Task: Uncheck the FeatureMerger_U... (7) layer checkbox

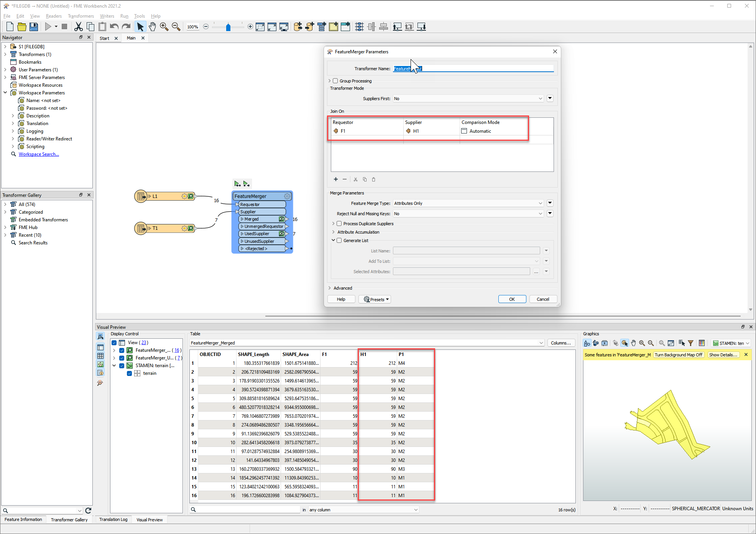Action: tap(122, 358)
